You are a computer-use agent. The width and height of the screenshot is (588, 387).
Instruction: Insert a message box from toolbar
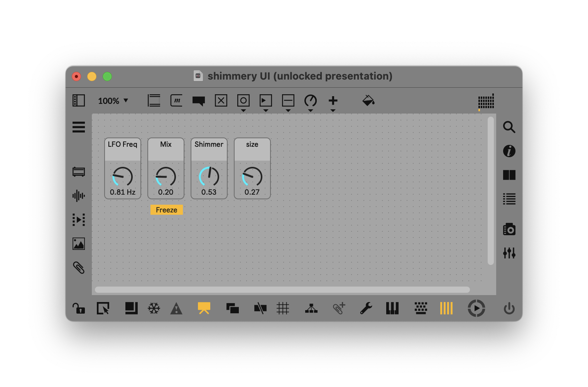coord(176,101)
